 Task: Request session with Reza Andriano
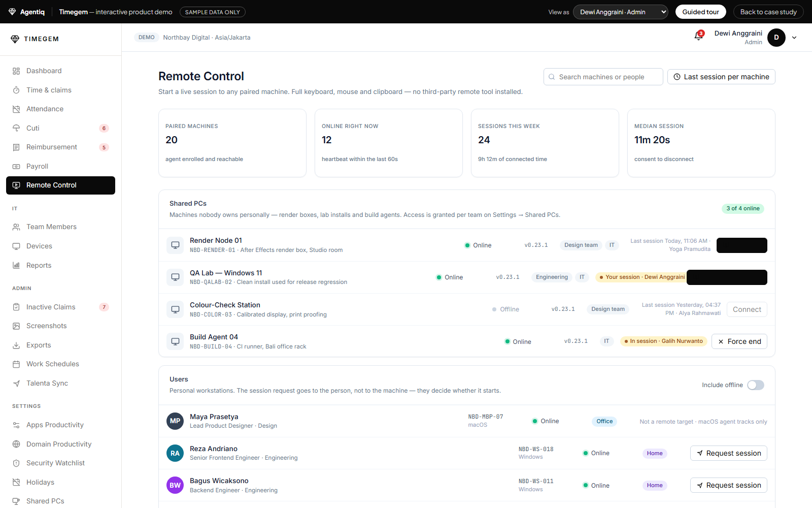728,453
